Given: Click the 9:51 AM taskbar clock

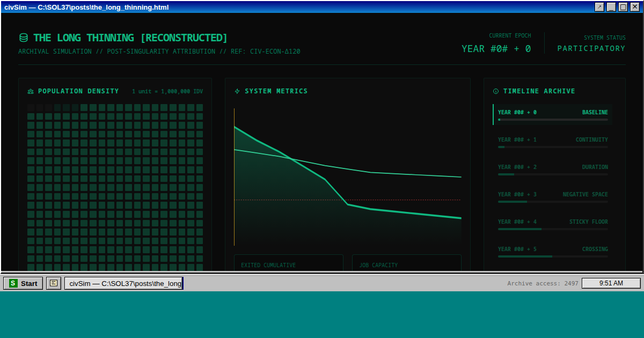Looking at the screenshot, I should 611,283.
